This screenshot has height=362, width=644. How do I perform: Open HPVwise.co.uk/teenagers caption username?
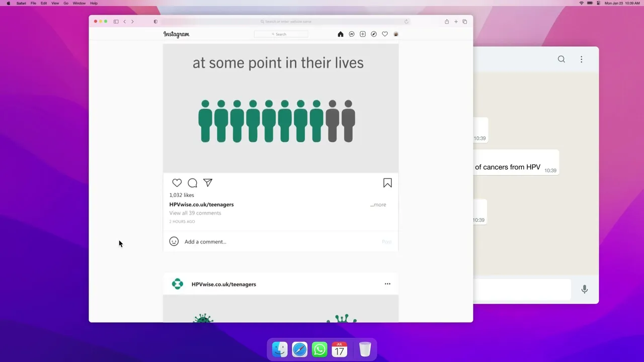201,205
